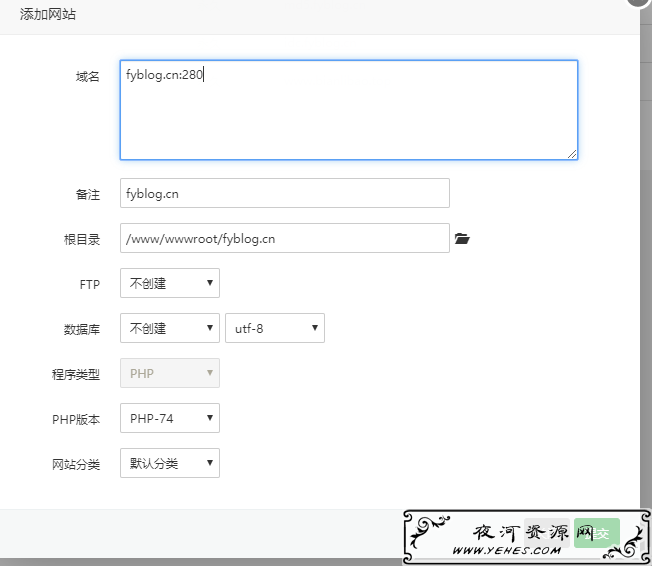Open the 网站分类 默认分类 dropdown

170,463
